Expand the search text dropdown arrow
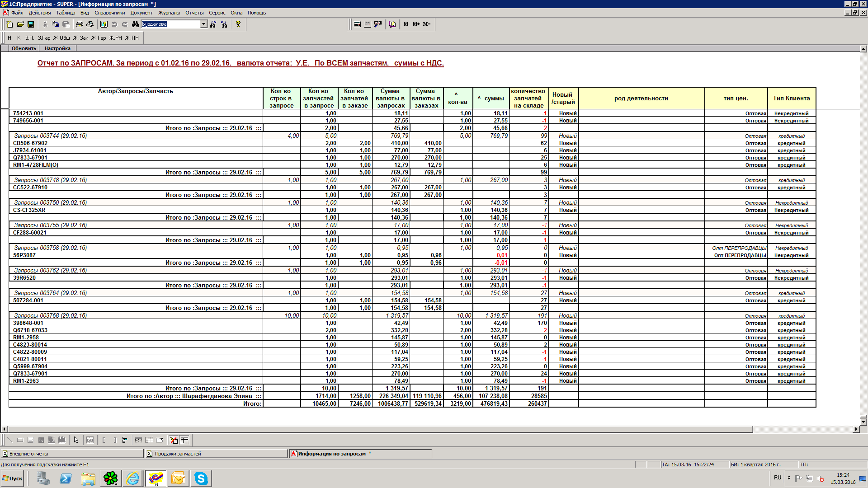 (x=204, y=24)
